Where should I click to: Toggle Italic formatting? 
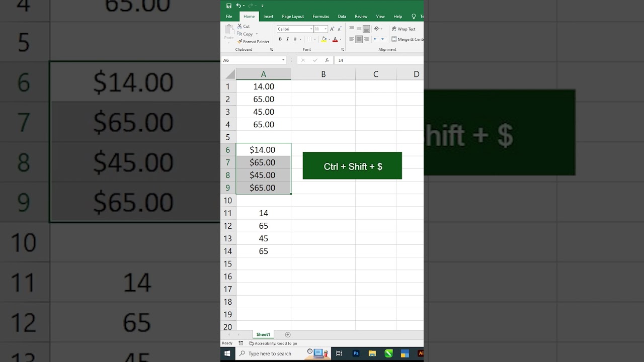click(x=288, y=39)
